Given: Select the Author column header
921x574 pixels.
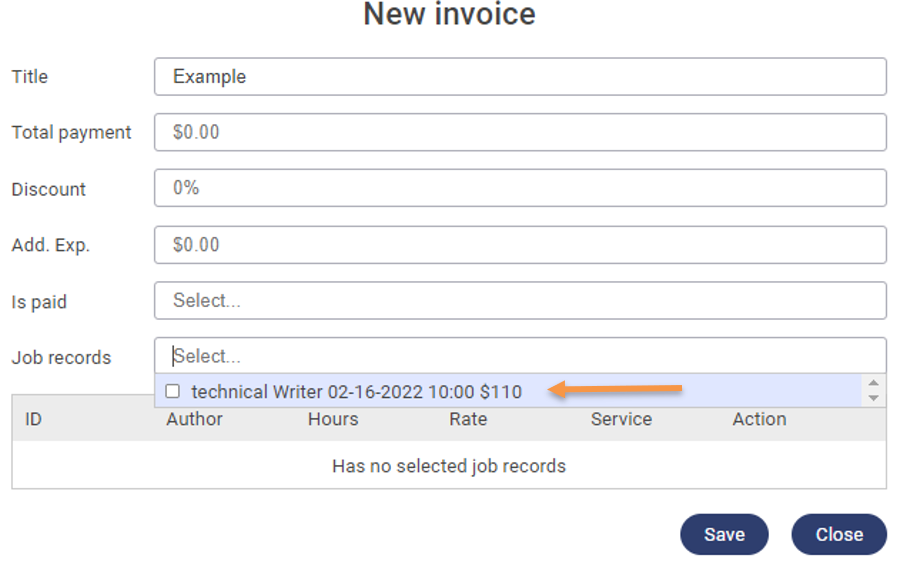Looking at the screenshot, I should pyautogui.click(x=194, y=420).
